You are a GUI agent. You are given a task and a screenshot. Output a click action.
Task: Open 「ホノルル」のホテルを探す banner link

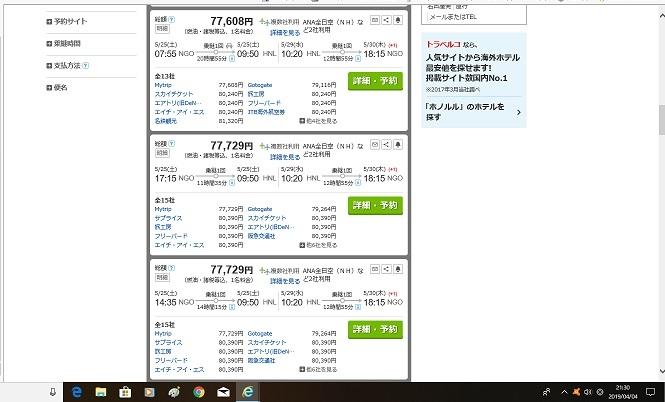click(474, 112)
